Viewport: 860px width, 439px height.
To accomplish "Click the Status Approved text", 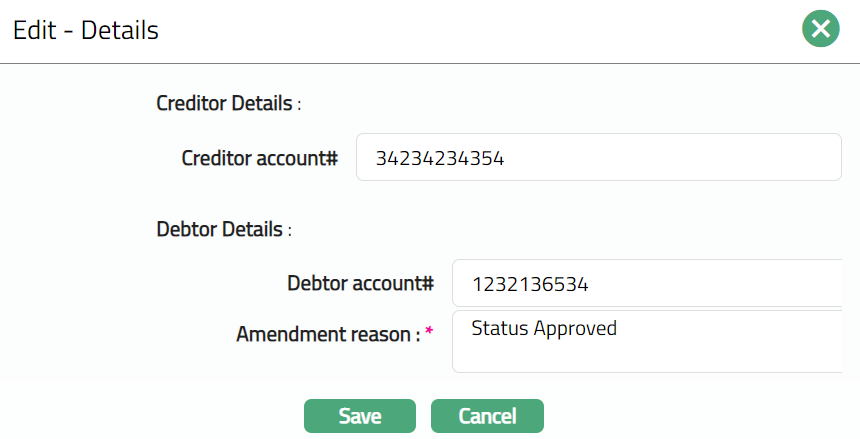I will (544, 328).
